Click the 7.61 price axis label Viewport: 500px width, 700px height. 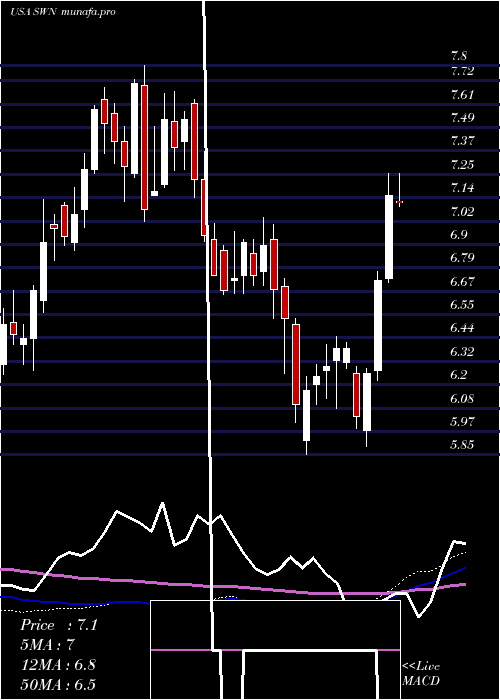(x=462, y=95)
